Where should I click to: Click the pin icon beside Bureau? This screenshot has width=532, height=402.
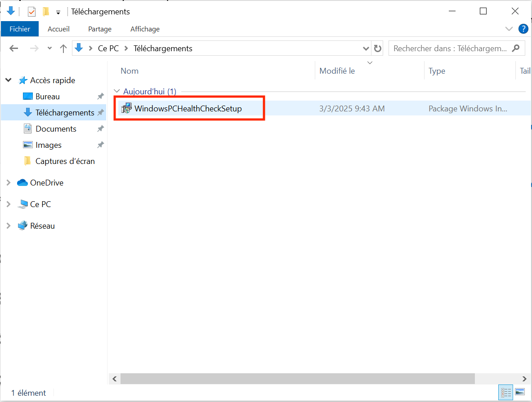pos(100,96)
